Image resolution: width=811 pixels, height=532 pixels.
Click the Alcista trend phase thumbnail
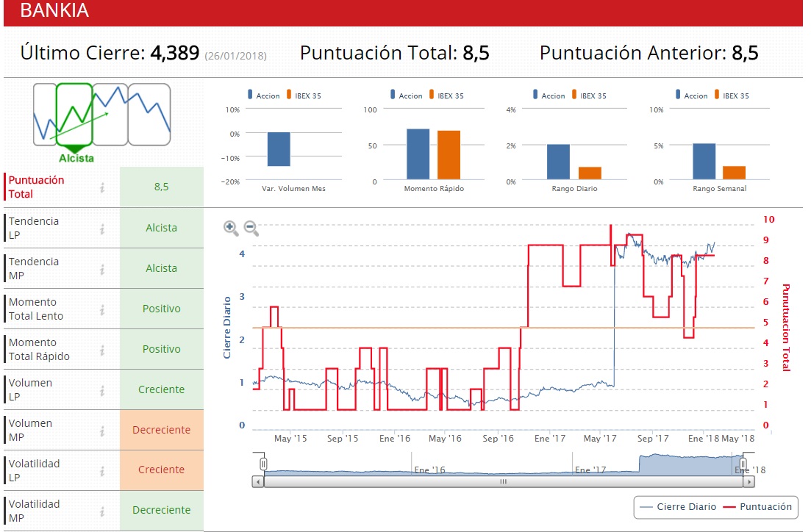pos(74,114)
